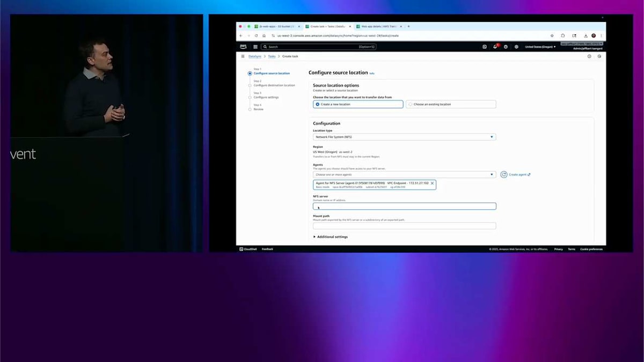Open the help question-mark menu
The width and height of the screenshot is (644, 362).
(506, 47)
